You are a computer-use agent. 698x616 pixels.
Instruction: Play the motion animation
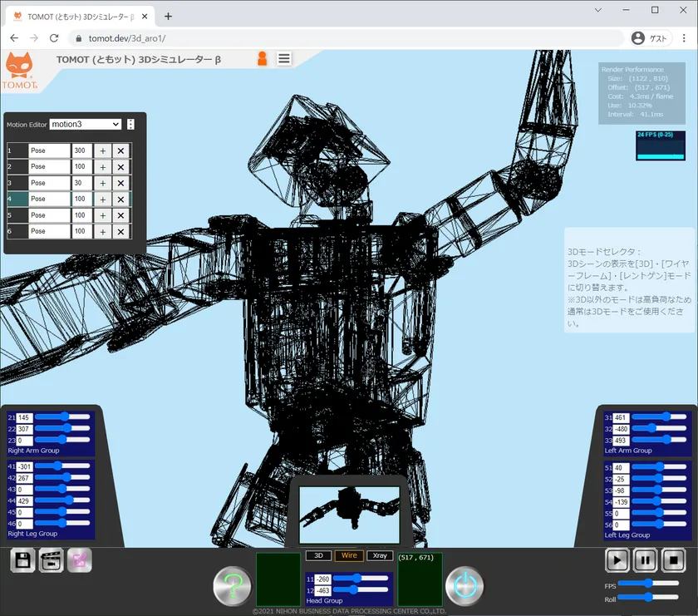click(x=617, y=560)
